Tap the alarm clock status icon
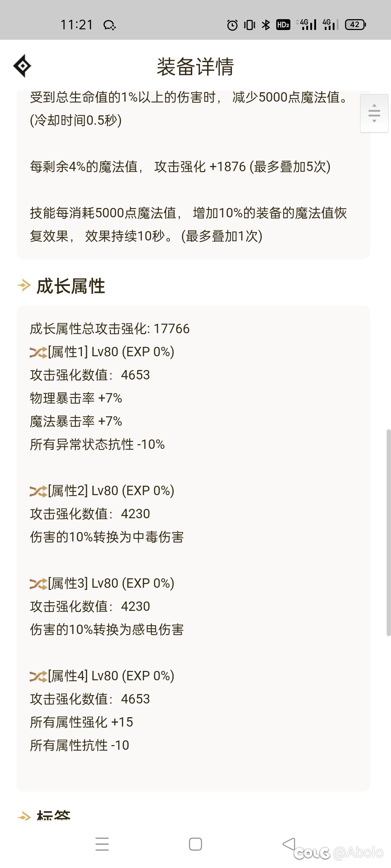Screen dimensions: 391x868 232,25
